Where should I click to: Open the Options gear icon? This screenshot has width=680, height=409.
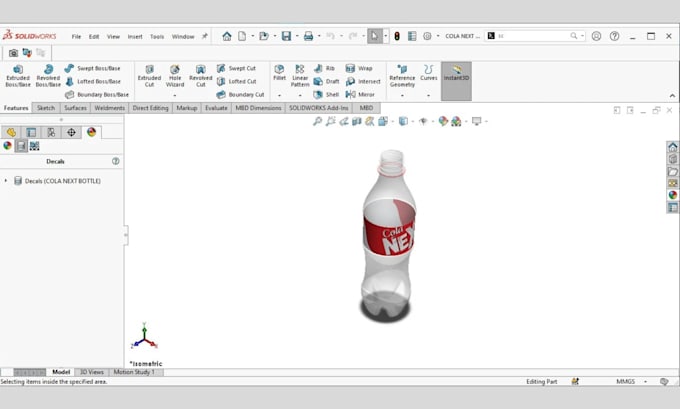(x=427, y=36)
